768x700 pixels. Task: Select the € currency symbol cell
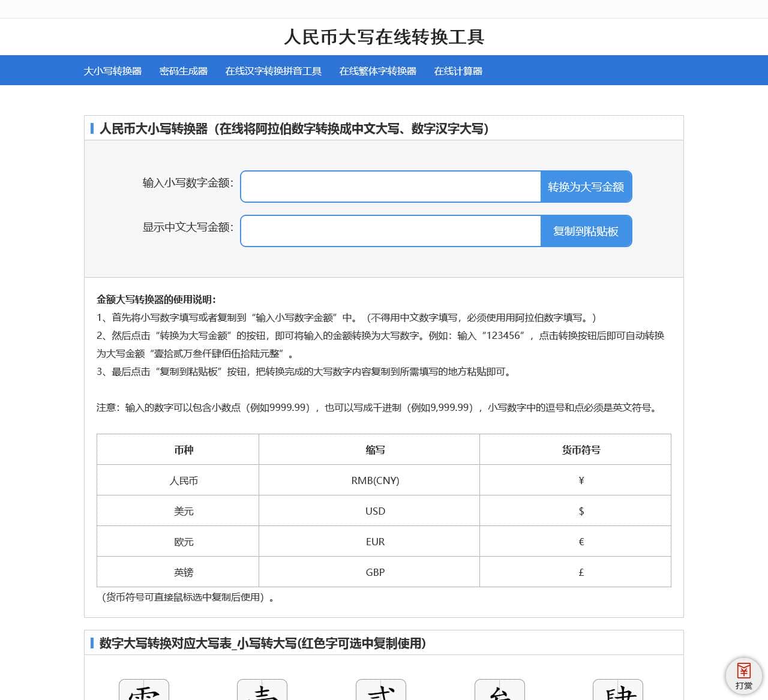(575, 541)
